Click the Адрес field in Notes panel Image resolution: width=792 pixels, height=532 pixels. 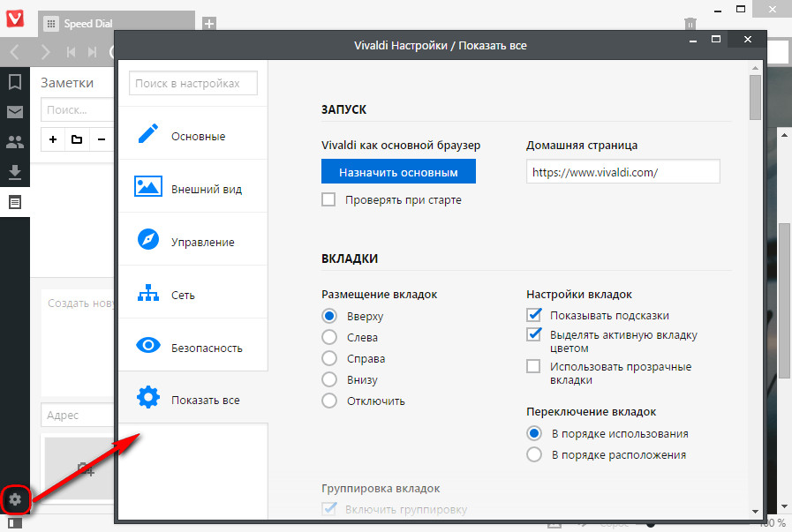tap(78, 415)
